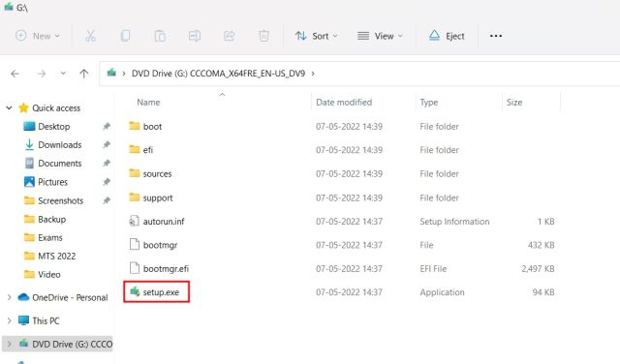Go up one folder level
This screenshot has height=364, width=620.
[x=84, y=74]
